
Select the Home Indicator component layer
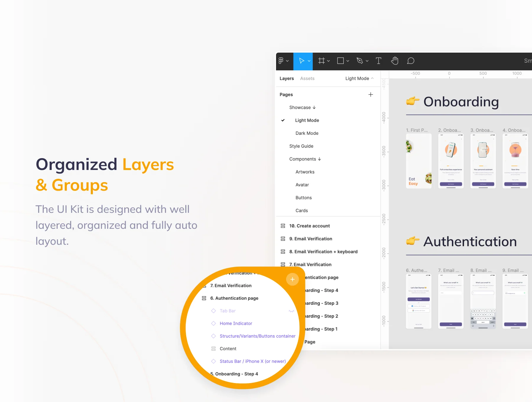(x=236, y=324)
